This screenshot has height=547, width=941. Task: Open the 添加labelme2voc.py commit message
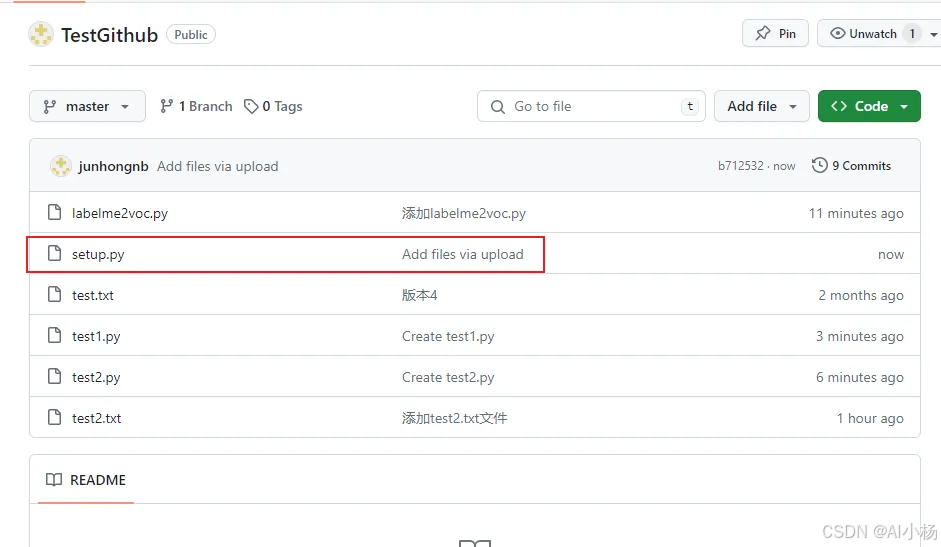[464, 213]
